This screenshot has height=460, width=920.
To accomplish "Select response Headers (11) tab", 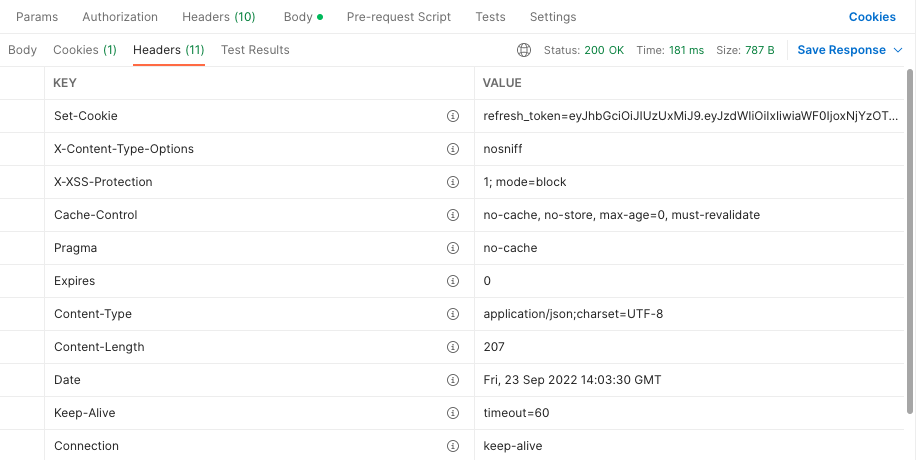I will pos(169,50).
